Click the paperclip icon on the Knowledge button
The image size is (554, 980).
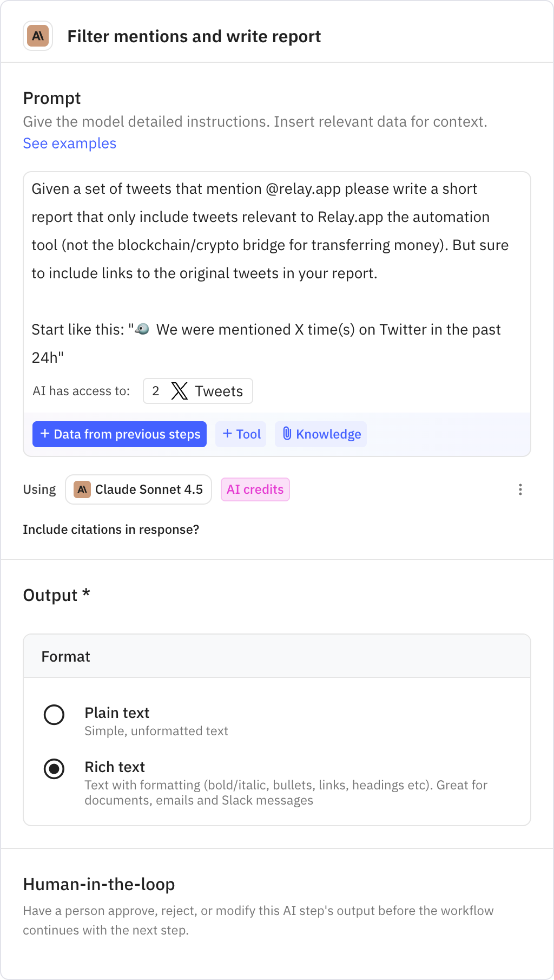[x=287, y=434]
